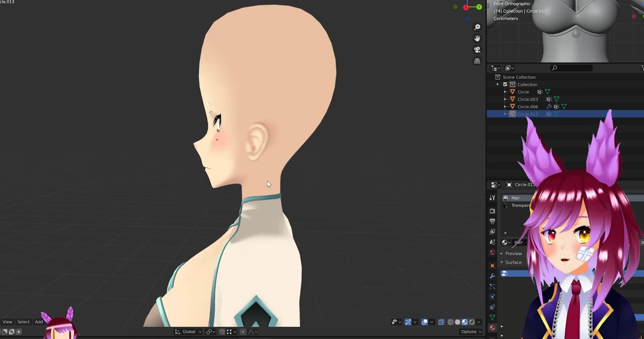The height and width of the screenshot is (339, 644).
Task: Click the Hair material name field
Action: point(519,242)
